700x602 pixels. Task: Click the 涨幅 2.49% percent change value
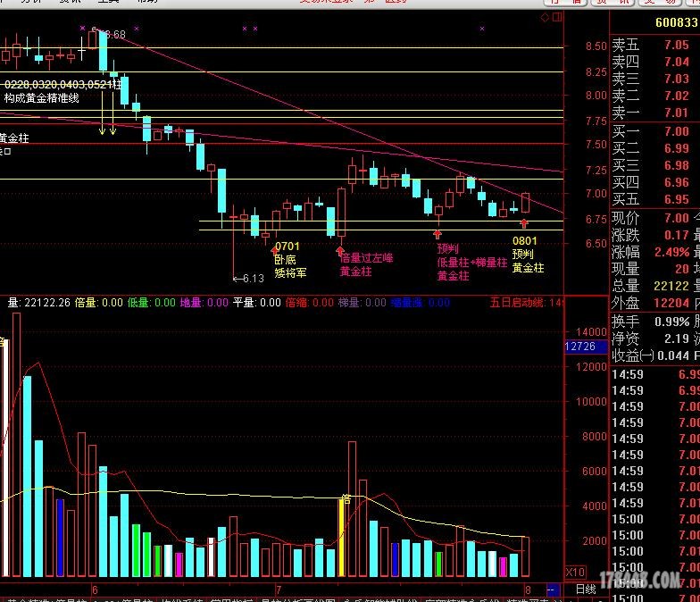tap(671, 252)
